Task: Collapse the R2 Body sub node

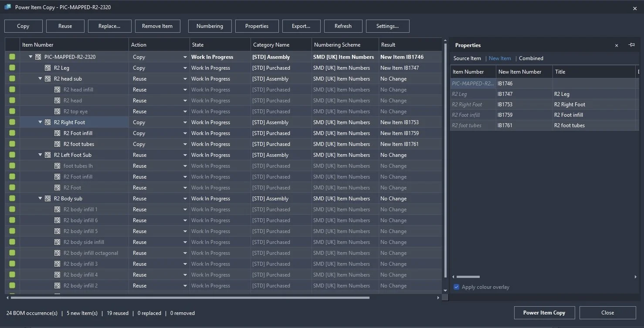Action: click(41, 199)
